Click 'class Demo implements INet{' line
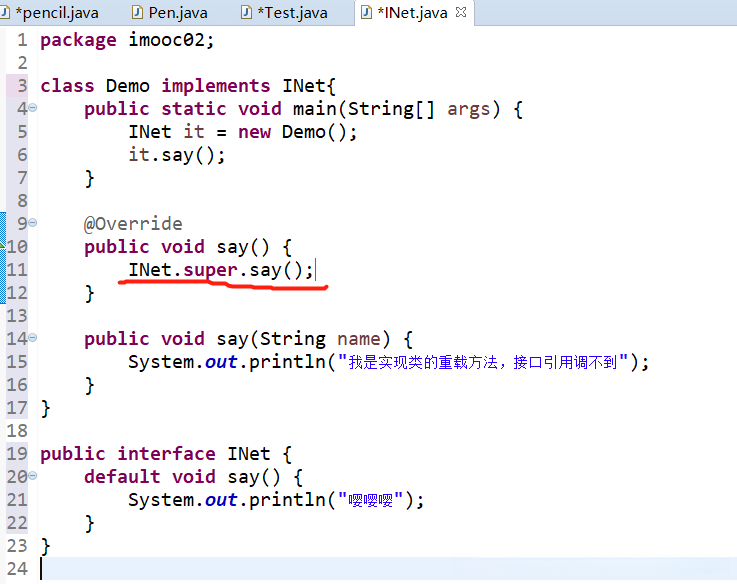Image resolution: width=737 pixels, height=584 pixels. pyautogui.click(x=188, y=86)
